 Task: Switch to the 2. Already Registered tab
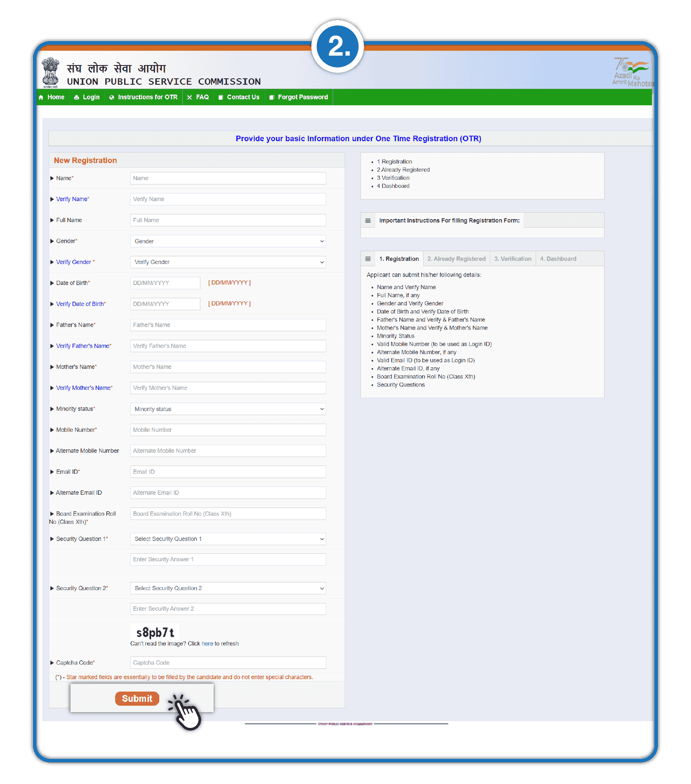456,259
